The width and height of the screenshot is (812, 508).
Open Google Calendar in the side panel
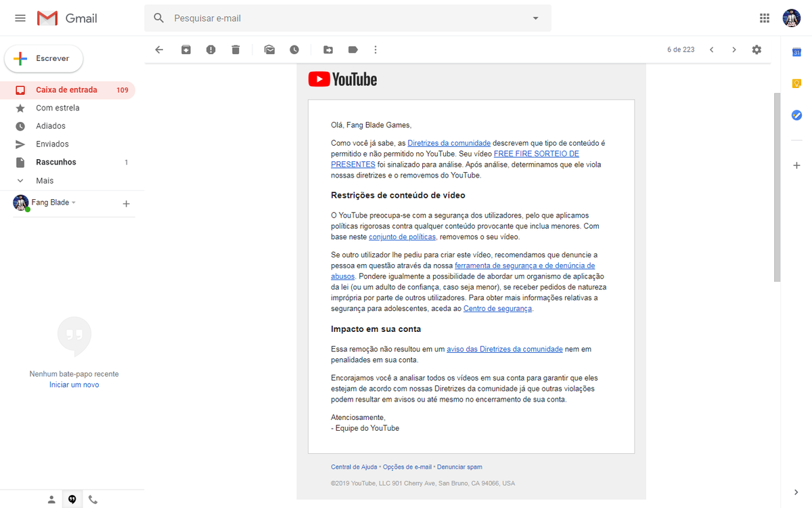[x=796, y=52]
